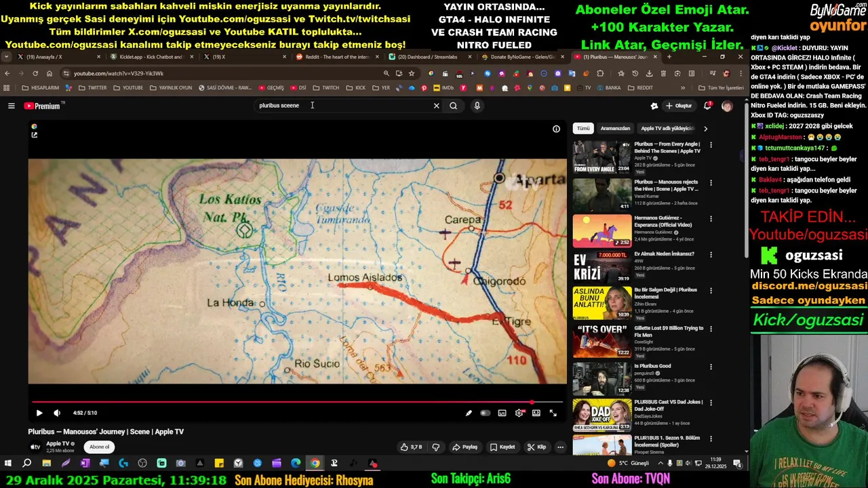The width and height of the screenshot is (868, 488).
Task: Like the video with 3,7 B likes
Action: pos(411,447)
